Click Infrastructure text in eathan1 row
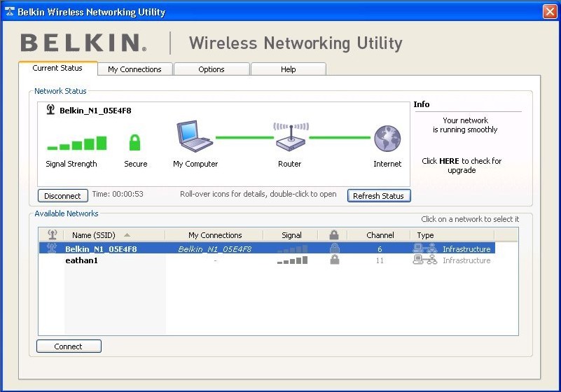The width and height of the screenshot is (561, 392). [x=466, y=260]
